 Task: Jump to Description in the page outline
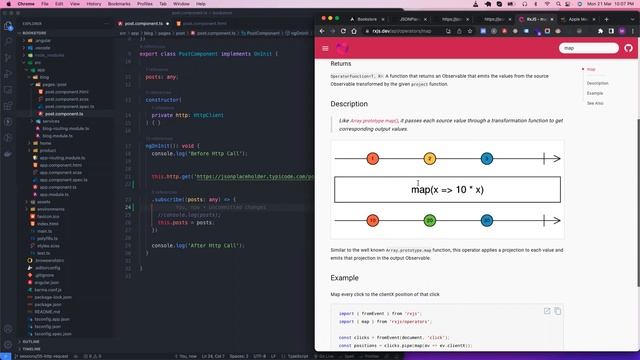[597, 83]
